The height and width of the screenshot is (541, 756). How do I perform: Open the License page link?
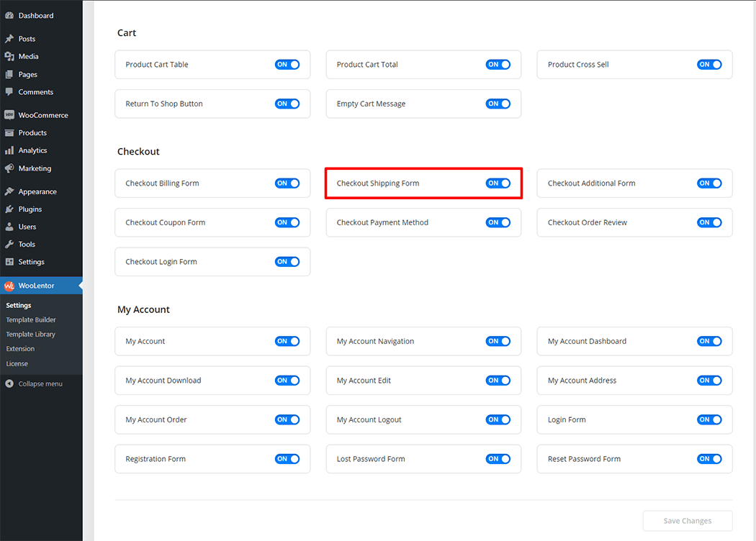[17, 364]
